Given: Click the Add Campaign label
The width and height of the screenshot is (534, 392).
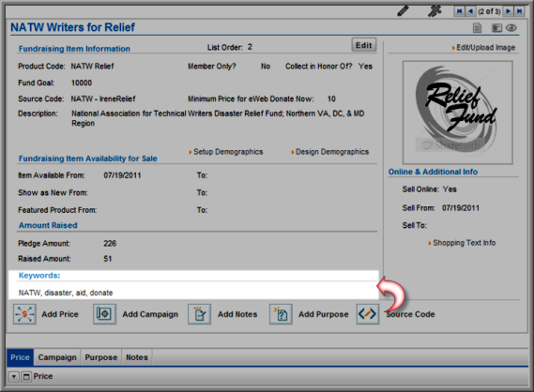Looking at the screenshot, I should pos(150,314).
